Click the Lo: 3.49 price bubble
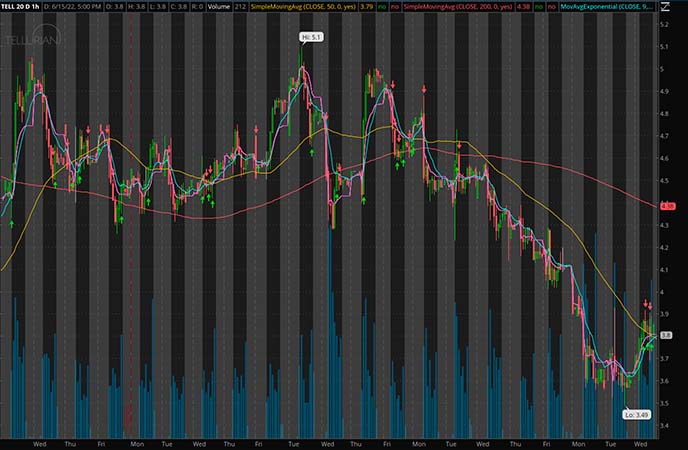This screenshot has height=450, width=688. pyautogui.click(x=636, y=414)
